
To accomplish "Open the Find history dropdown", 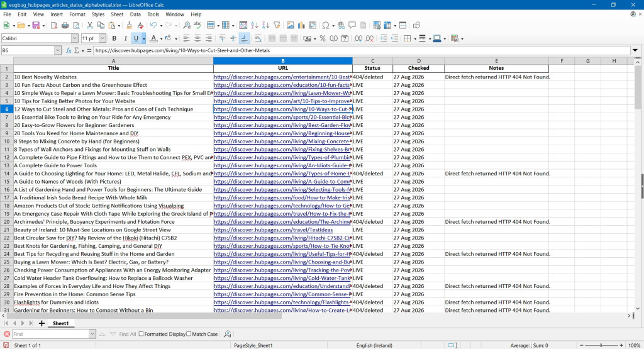I will pyautogui.click(x=92, y=334).
